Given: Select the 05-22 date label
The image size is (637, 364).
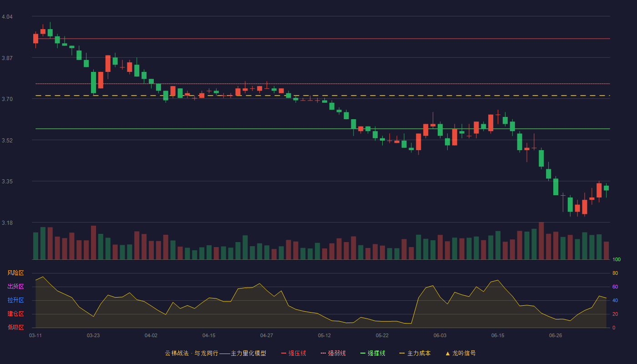Looking at the screenshot, I should [x=382, y=335].
